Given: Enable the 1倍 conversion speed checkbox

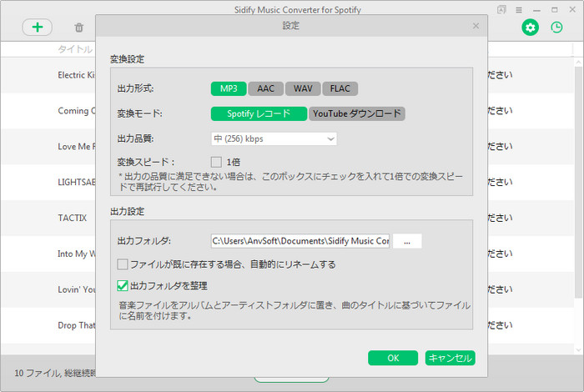Looking at the screenshot, I should click(x=216, y=162).
